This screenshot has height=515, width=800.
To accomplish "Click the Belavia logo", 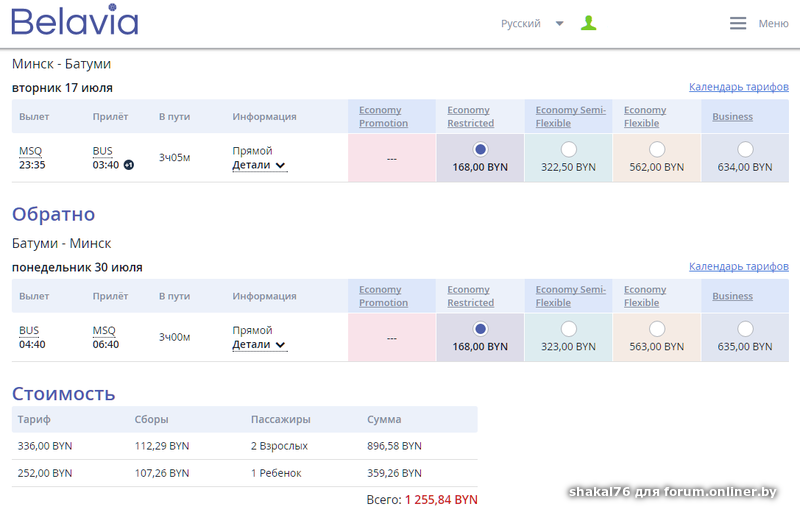I will tap(75, 22).
